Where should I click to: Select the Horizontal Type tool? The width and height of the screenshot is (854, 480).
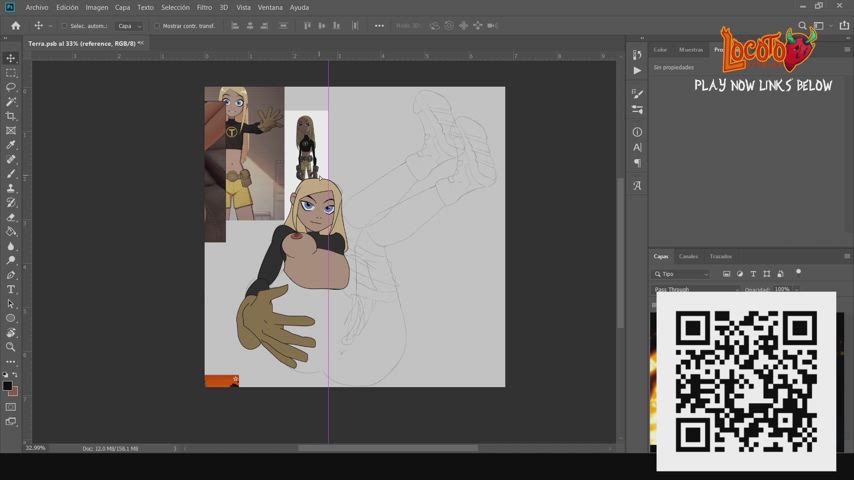(10, 289)
